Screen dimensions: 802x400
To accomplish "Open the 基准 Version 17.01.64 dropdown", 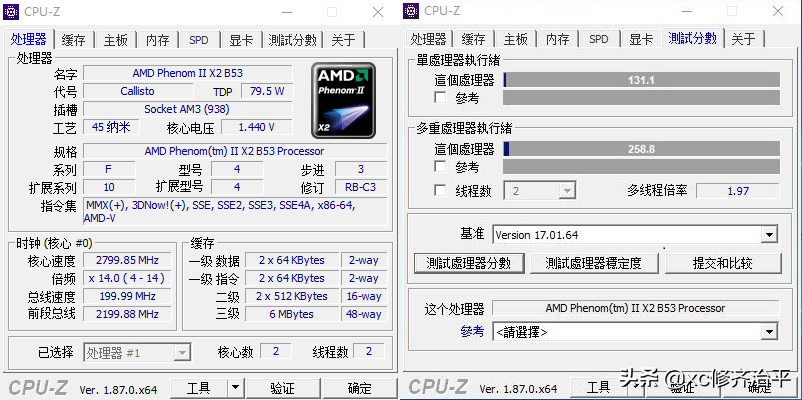I will pyautogui.click(x=635, y=235).
